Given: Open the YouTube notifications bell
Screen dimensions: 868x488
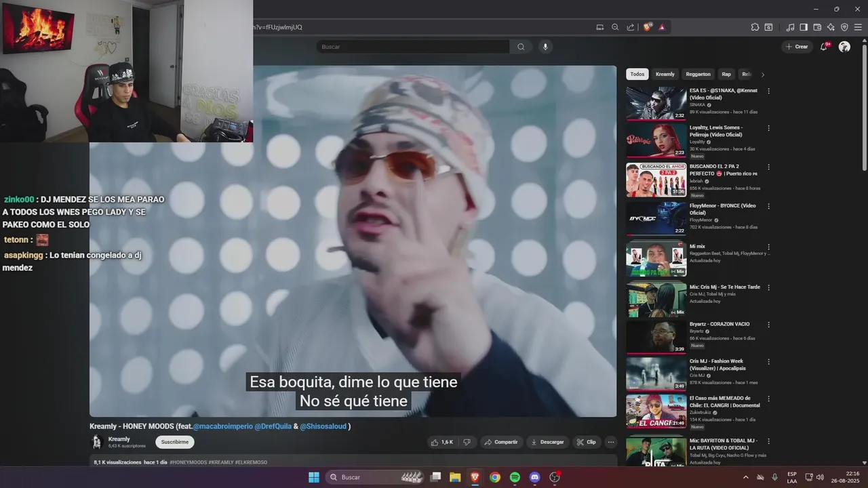Looking at the screenshot, I should pos(824,47).
